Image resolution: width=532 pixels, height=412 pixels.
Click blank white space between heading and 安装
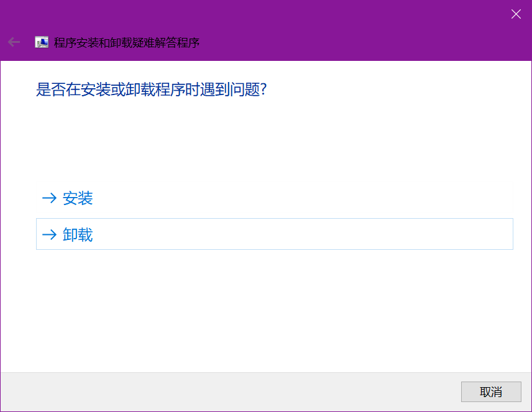click(x=249, y=143)
